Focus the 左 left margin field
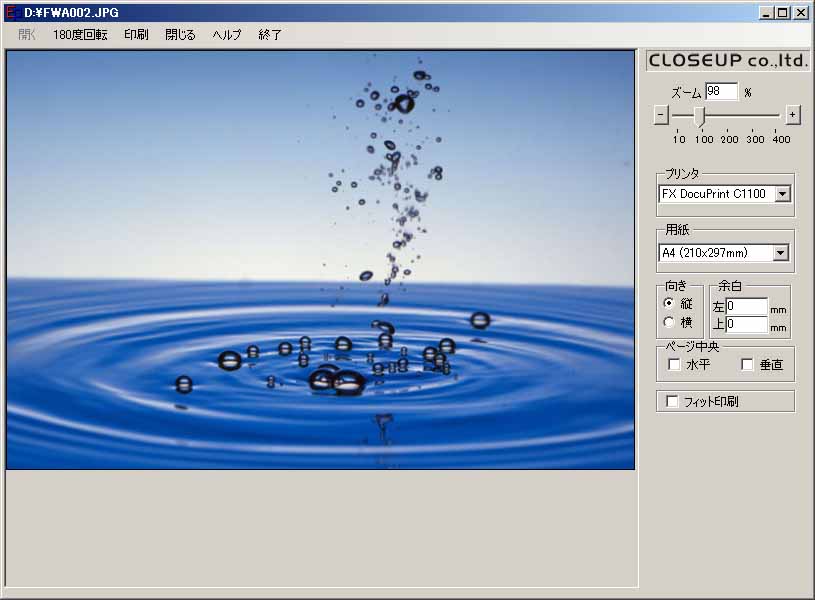The image size is (815, 600). pyautogui.click(x=747, y=306)
